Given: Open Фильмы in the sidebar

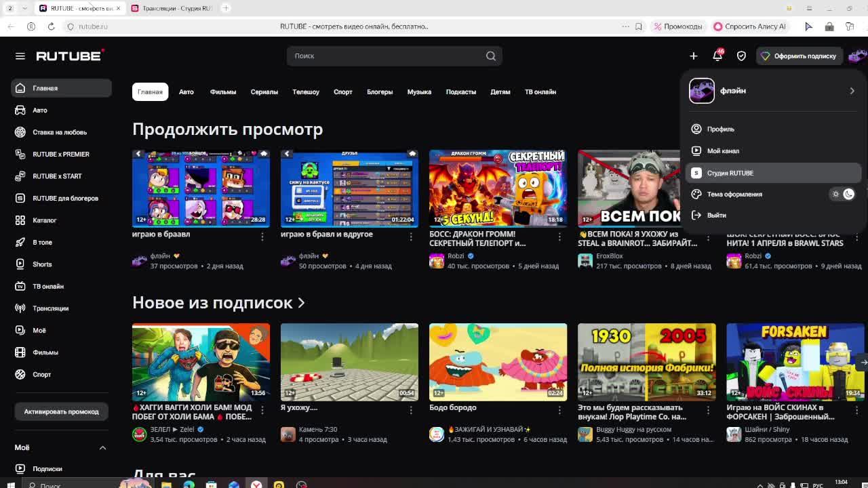Looking at the screenshot, I should 61,352.
